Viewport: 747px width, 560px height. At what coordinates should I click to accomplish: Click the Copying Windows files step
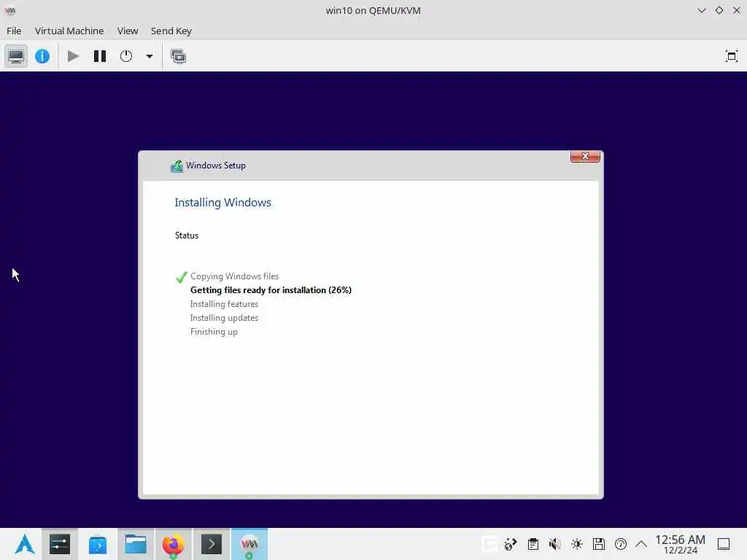[234, 276]
